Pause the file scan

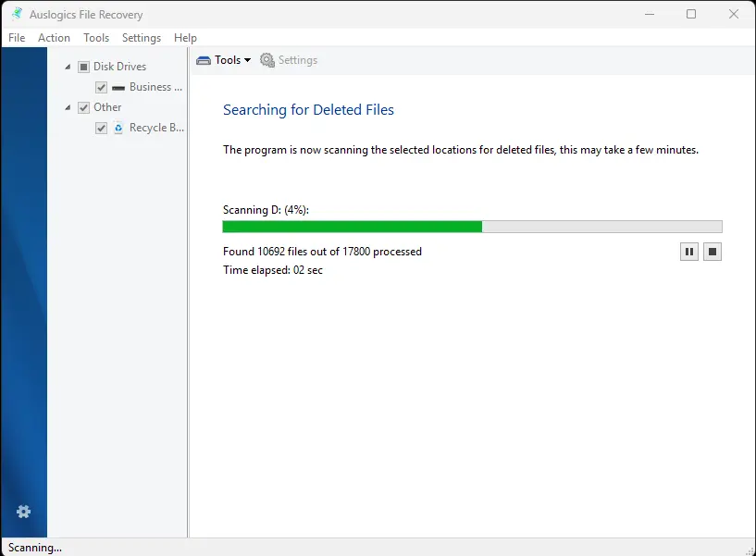pyautogui.click(x=689, y=252)
